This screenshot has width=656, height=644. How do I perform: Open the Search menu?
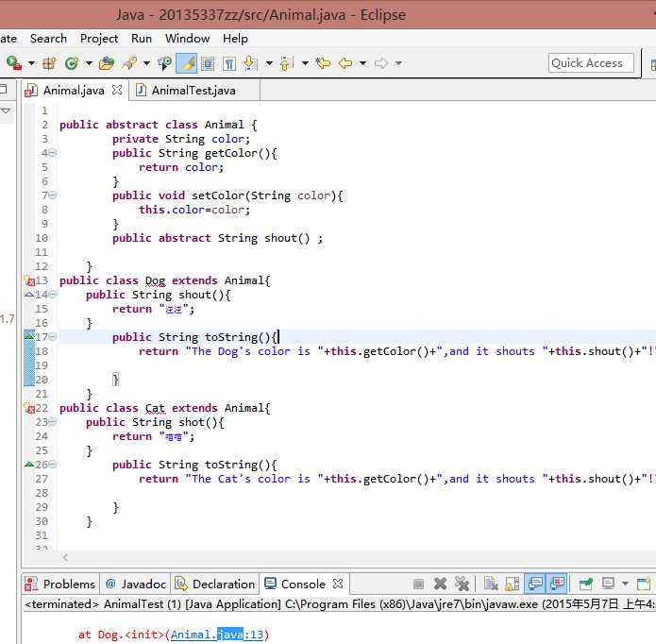pyautogui.click(x=48, y=39)
